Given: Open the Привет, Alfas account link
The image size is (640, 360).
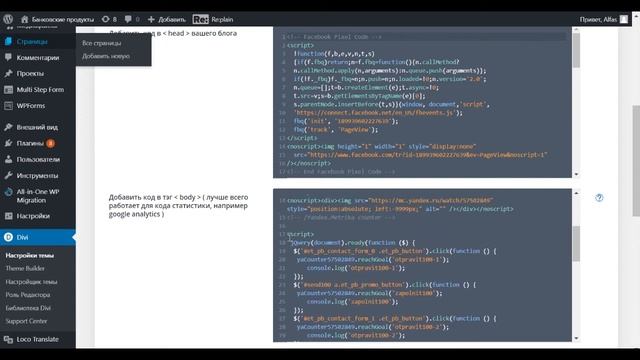Looking at the screenshot, I should click(x=598, y=19).
